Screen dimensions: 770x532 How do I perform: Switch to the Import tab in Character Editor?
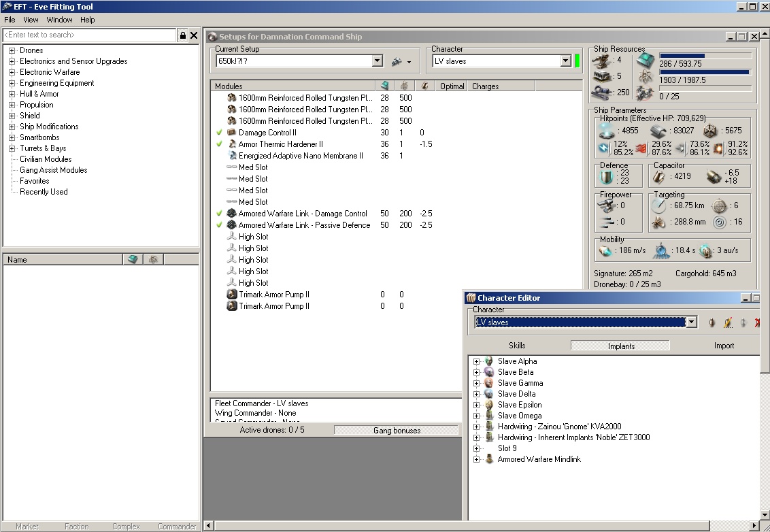724,346
